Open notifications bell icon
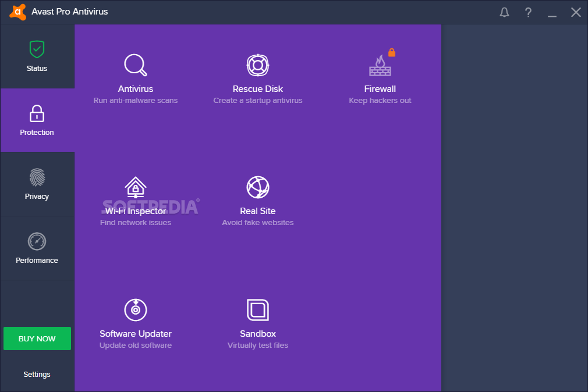 504,12
